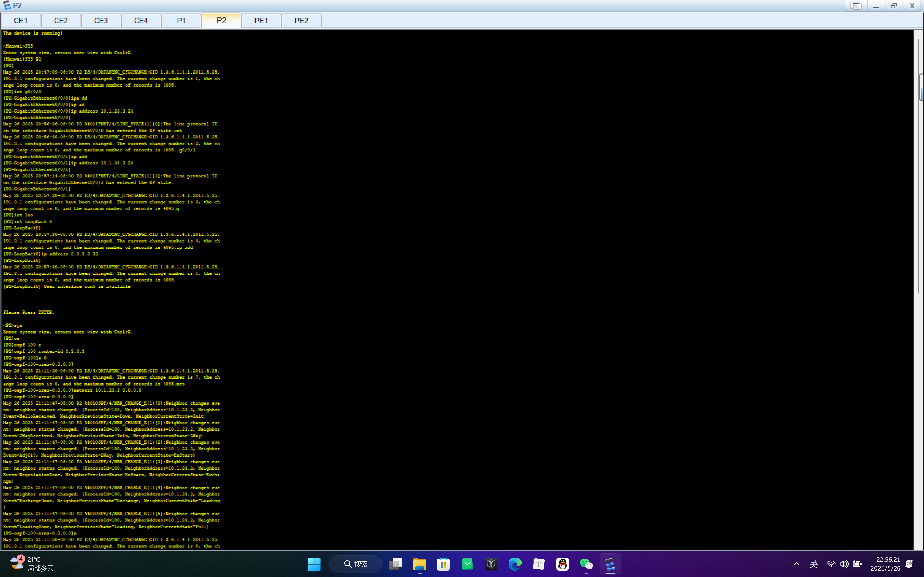Switch to the PE2 tab

301,21
